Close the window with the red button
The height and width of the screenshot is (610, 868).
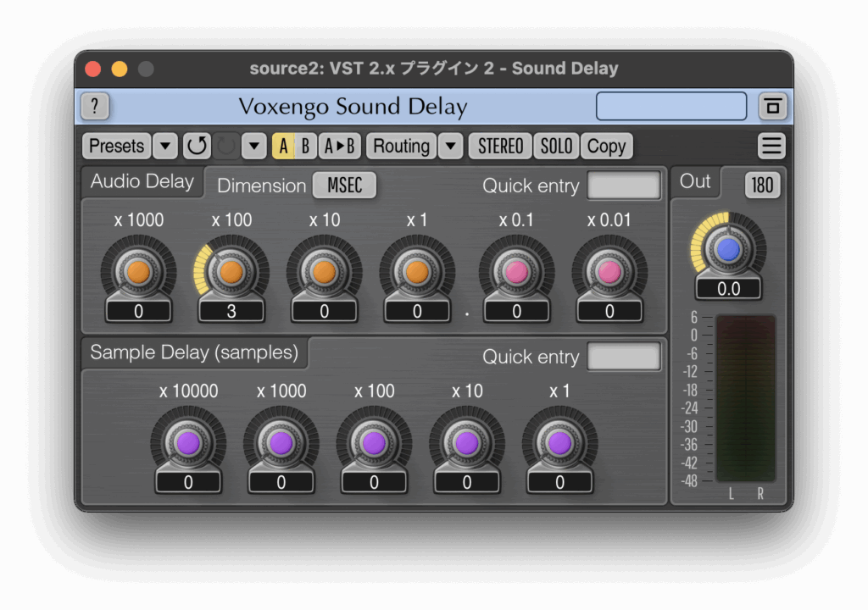pyautogui.click(x=93, y=69)
